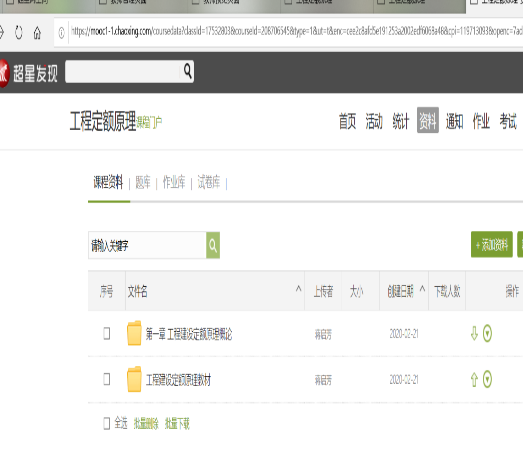This screenshot has height=457, width=523.
Task: Click the 超星发现 logo
Action: click(29, 73)
